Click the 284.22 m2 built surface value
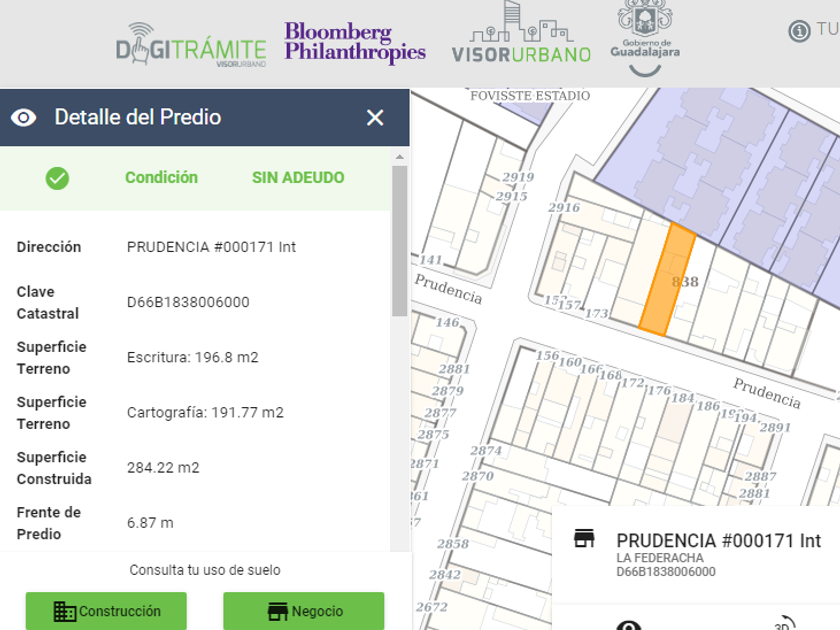 coord(163,468)
